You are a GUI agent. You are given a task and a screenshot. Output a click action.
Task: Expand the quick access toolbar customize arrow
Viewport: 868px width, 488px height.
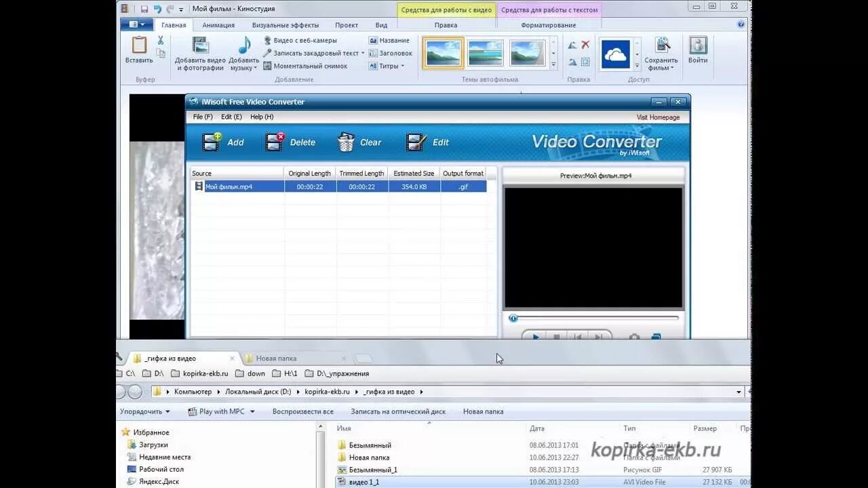click(x=181, y=9)
